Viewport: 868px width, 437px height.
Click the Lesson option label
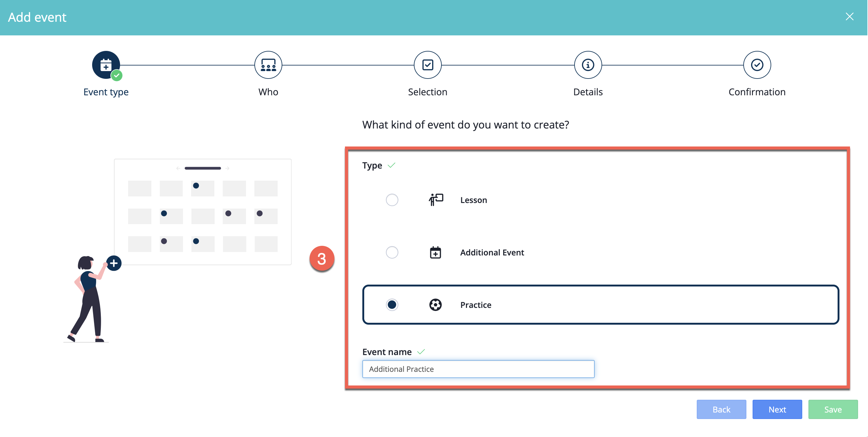(473, 200)
